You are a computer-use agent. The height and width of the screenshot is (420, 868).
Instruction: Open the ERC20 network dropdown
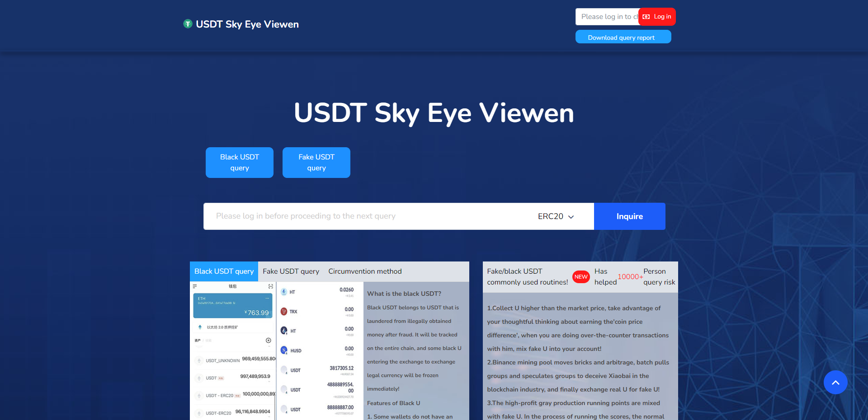[556, 216]
